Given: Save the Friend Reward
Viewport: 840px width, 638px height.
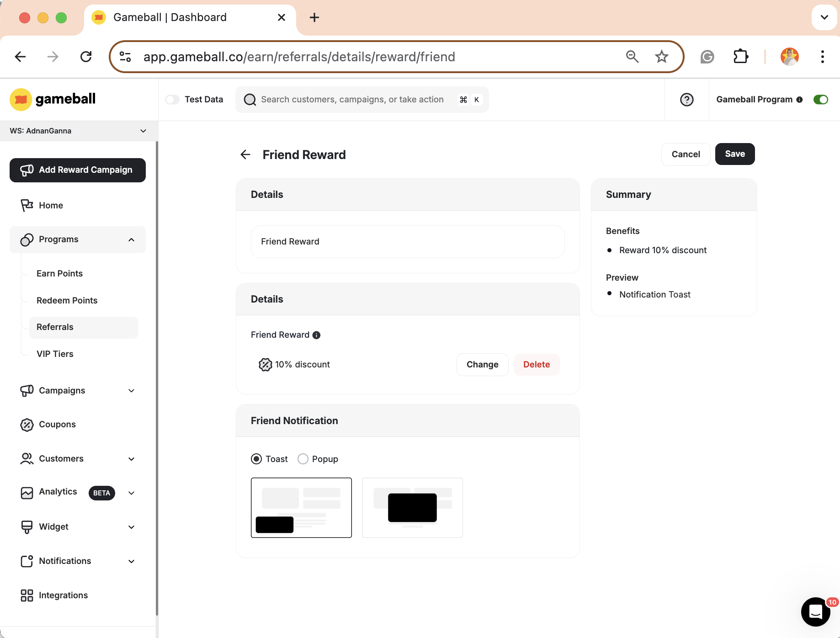Looking at the screenshot, I should [735, 154].
